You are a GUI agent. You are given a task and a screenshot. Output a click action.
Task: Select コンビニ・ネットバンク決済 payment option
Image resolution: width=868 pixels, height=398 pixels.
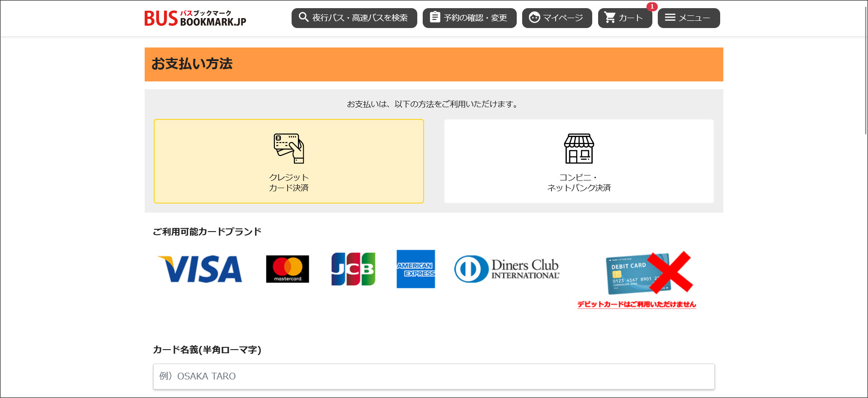(x=579, y=161)
